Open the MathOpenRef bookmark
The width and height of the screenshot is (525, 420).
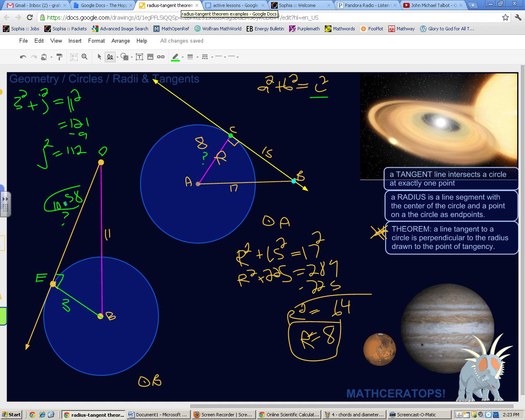pyautogui.click(x=171, y=29)
